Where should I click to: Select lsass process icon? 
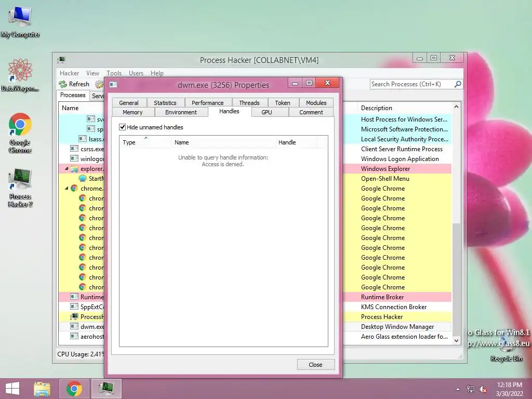pos(83,139)
